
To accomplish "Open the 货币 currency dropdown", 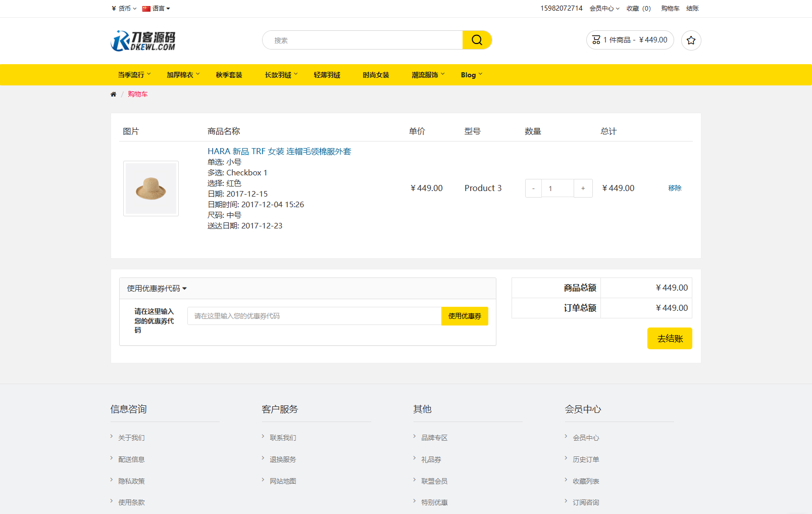I will tap(123, 9).
